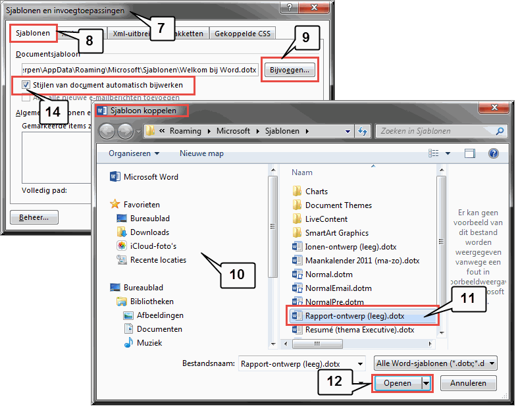Select the Bureaublad root tree item
Screen dimensions: 516x420
point(137,287)
